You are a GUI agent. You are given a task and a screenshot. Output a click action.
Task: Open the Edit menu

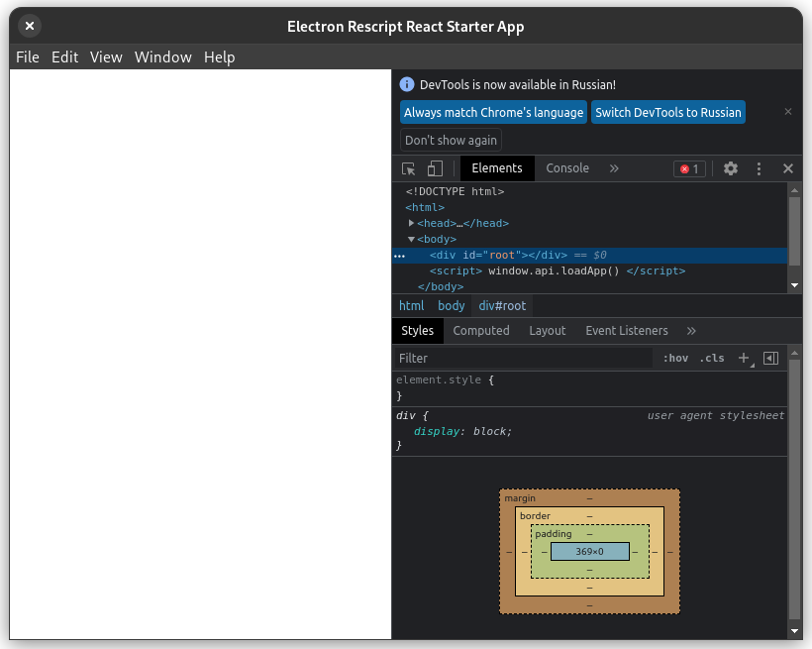(64, 57)
